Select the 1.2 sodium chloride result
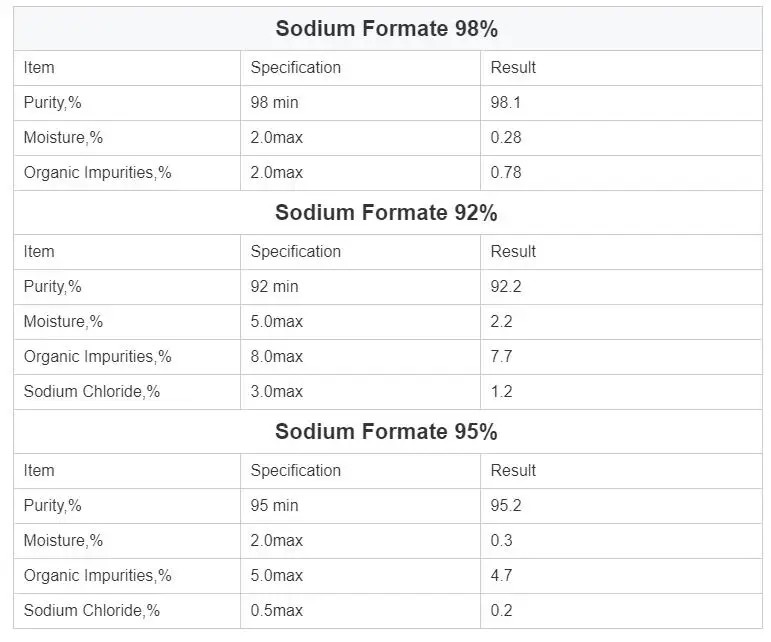This screenshot has width=771, height=642. tap(501, 392)
